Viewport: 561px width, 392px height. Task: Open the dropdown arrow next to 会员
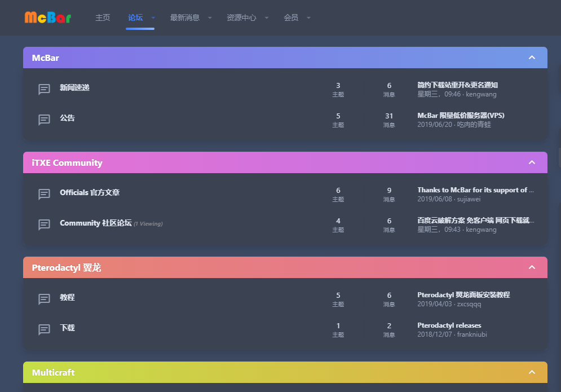point(309,17)
